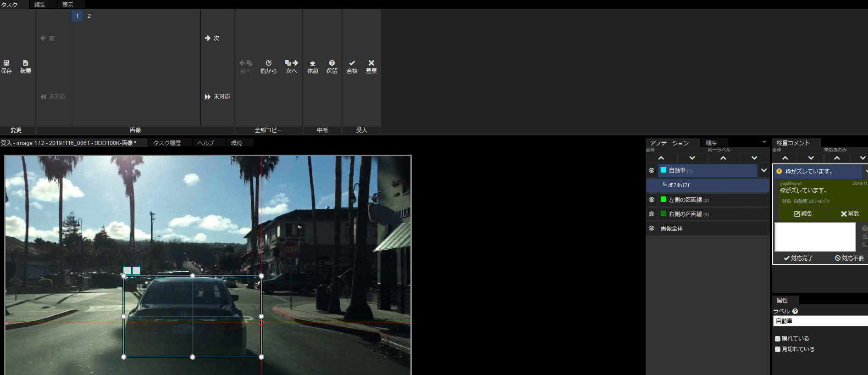Select image page 1
Viewport: 868px width, 375px height.
[77, 16]
